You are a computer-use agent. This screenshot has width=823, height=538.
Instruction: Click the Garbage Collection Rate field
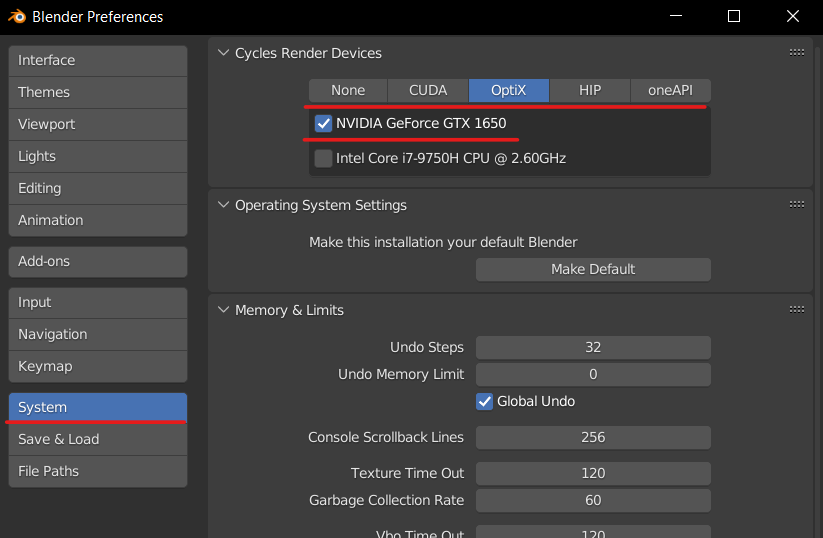593,500
